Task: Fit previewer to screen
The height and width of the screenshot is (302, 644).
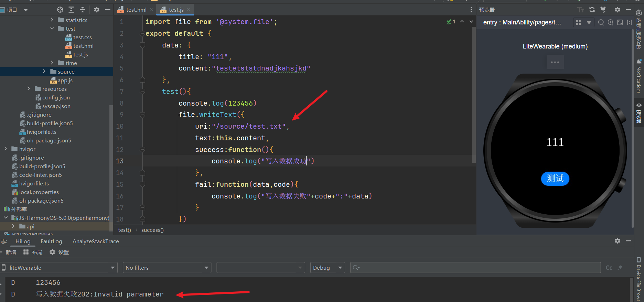Action: pos(620,22)
